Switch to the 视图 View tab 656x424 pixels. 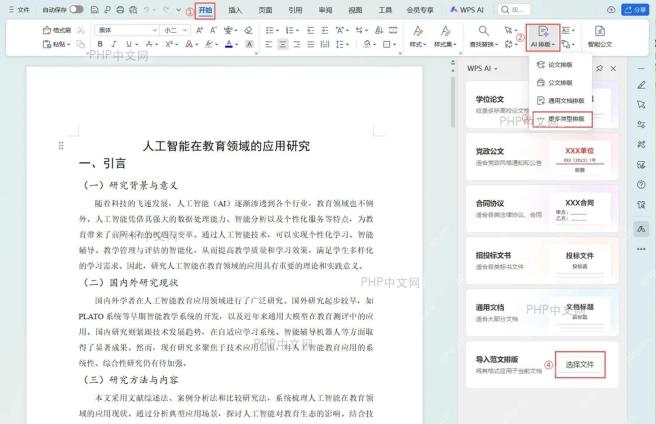coord(355,10)
